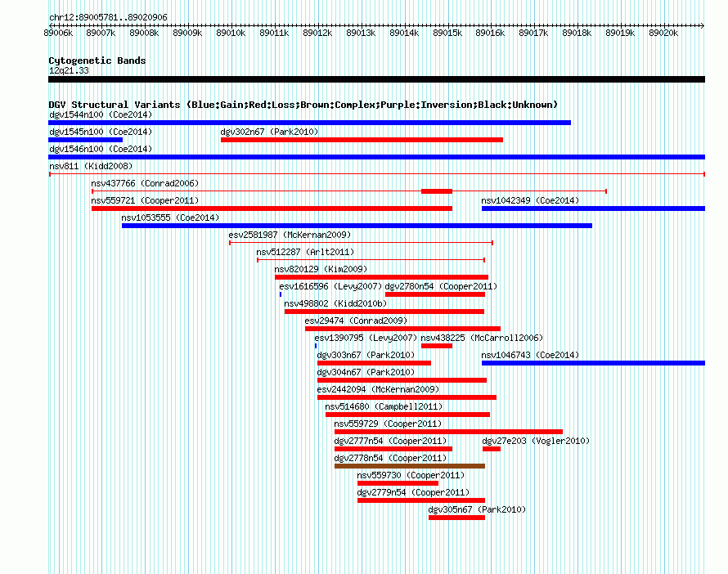Screen dimensions: 728x574
Task: Click the nsv811 (Kidd2008) label
Action: [x=91, y=166]
